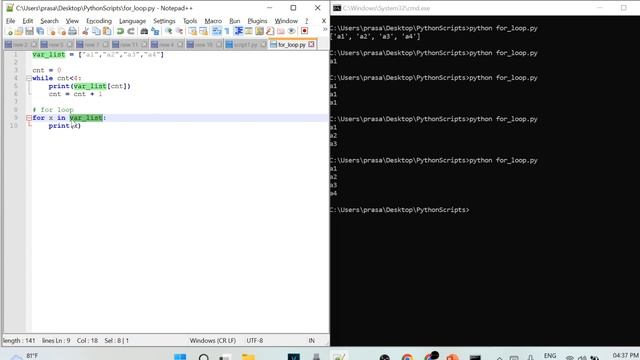
Task: Open taskbar Search
Action: coord(204,357)
